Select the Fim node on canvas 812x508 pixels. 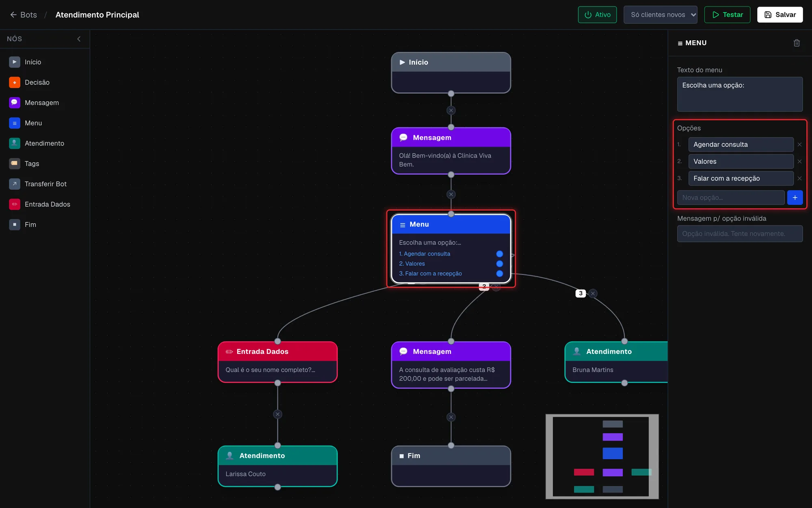[x=451, y=466]
